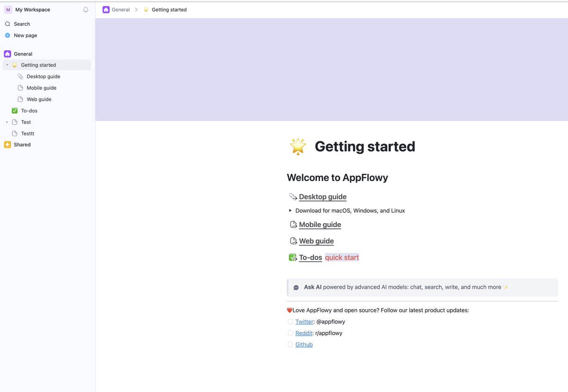Click the page icon of Testtt in sidebar

click(15, 133)
